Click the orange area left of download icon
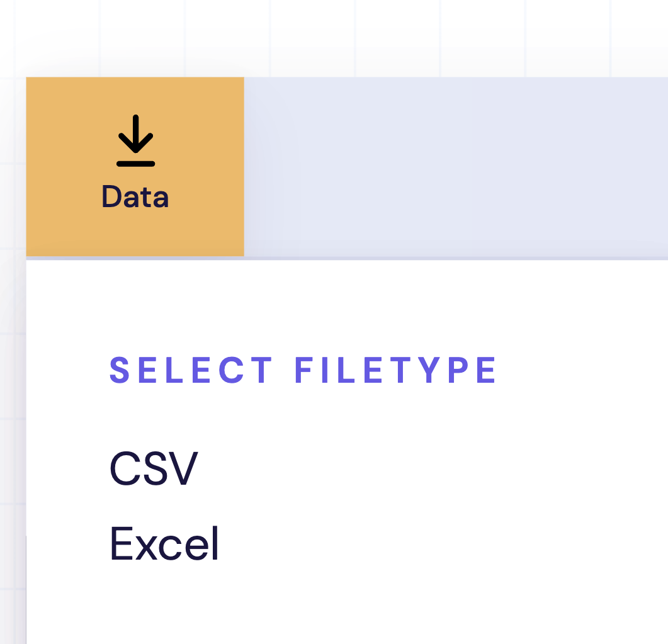This screenshot has width=668, height=644. click(63, 142)
